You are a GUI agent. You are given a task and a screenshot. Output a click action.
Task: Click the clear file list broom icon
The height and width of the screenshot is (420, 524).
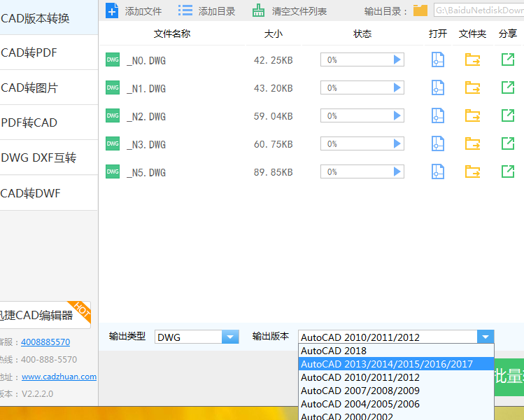pyautogui.click(x=258, y=10)
